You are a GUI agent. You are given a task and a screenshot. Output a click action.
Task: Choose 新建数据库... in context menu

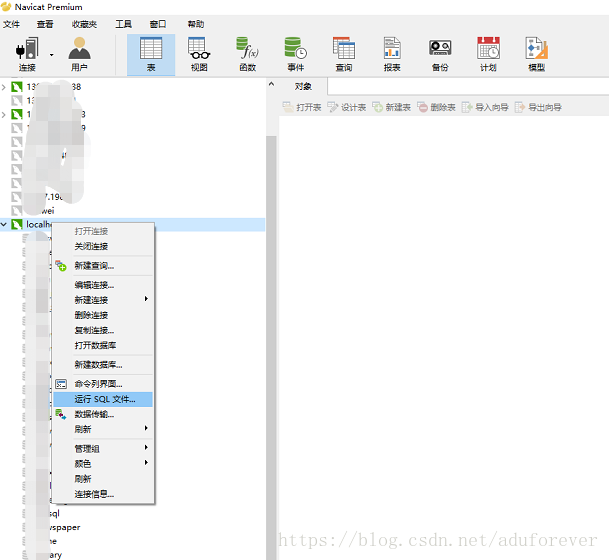pyautogui.click(x=103, y=365)
